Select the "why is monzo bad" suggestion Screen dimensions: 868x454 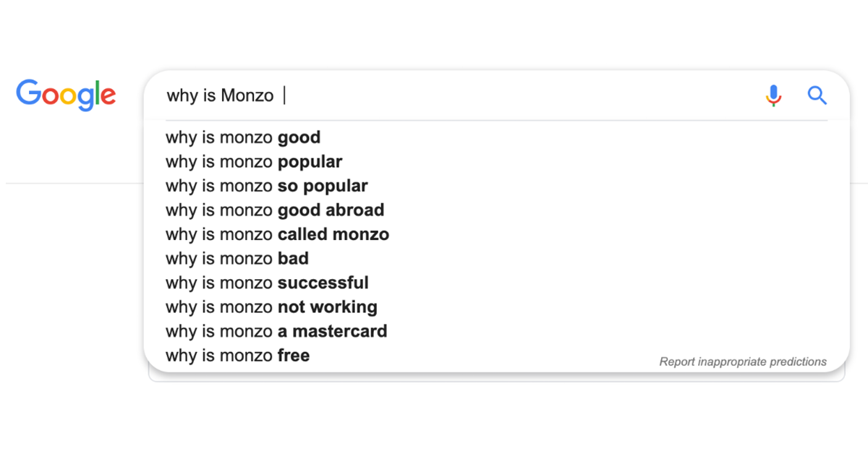pos(237,258)
